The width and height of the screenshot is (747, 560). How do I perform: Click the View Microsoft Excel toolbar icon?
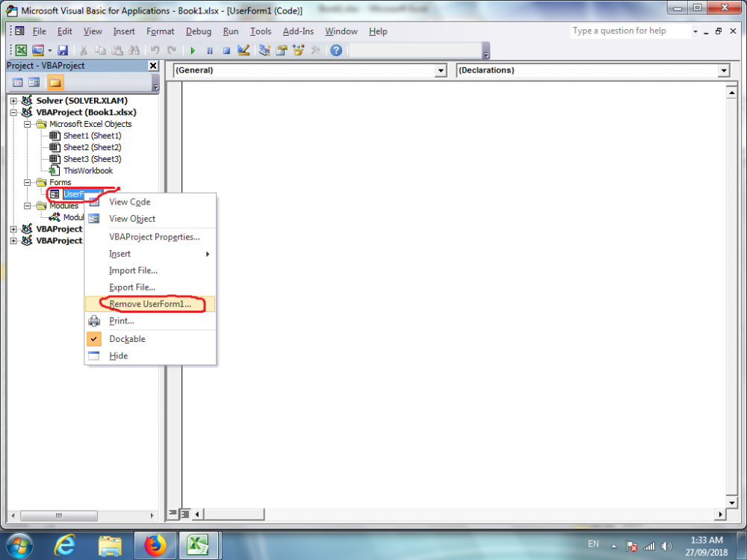tap(21, 50)
